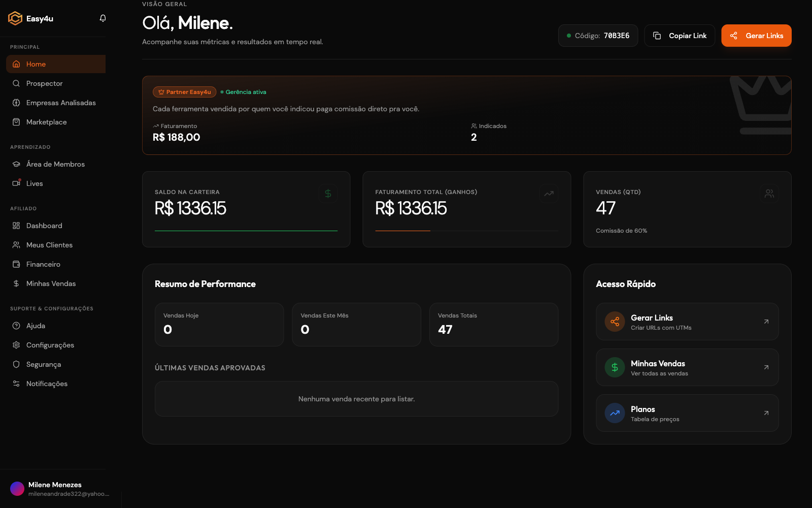Go to Marketplace in the sidebar
This screenshot has width=812, height=508.
[46, 122]
